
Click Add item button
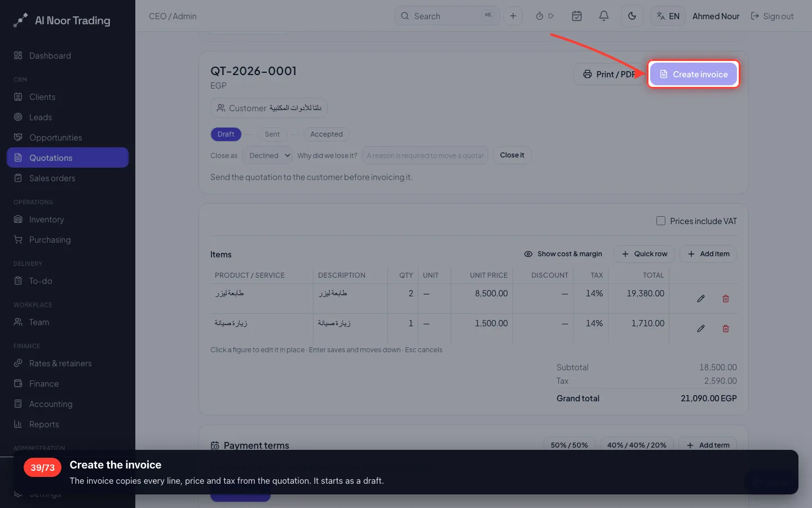tap(708, 254)
